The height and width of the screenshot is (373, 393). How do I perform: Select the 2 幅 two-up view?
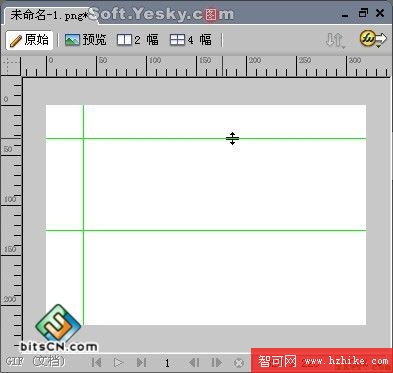point(138,40)
